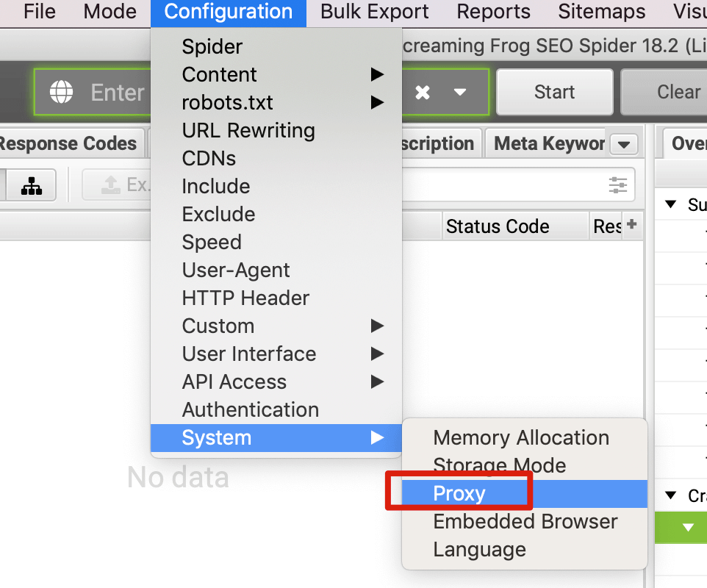Expand the Custom submenu
Viewport: 707px width, 588px height.
tap(276, 326)
